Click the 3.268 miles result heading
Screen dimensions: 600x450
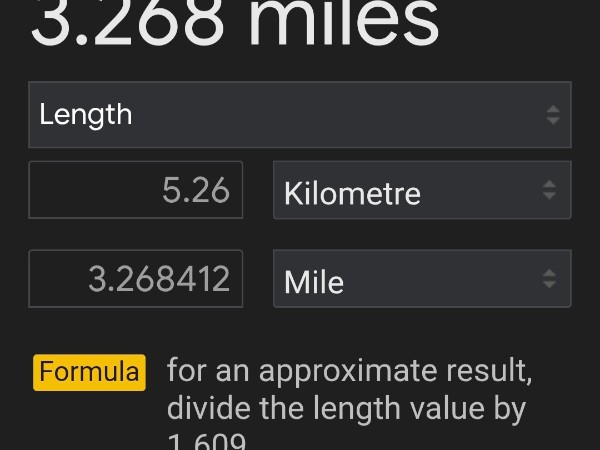pos(235,24)
